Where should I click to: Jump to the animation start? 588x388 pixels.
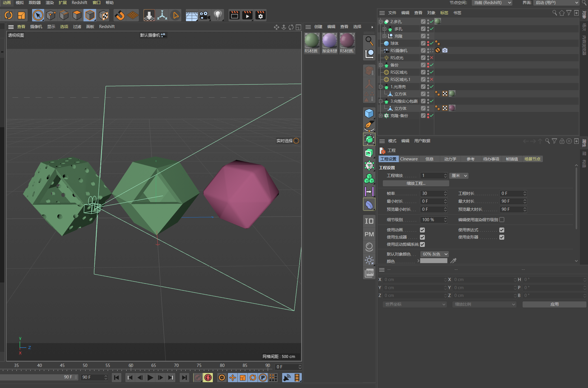tap(116, 378)
